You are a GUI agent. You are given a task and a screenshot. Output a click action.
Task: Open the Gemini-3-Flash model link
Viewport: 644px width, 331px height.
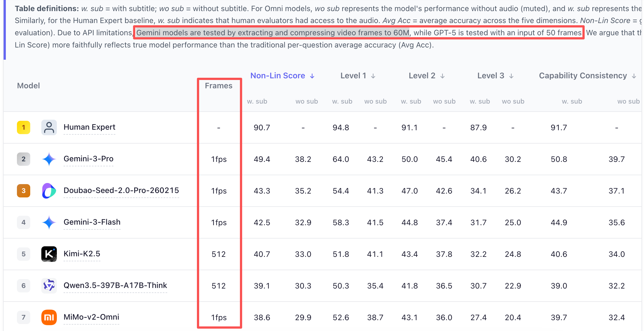(92, 222)
